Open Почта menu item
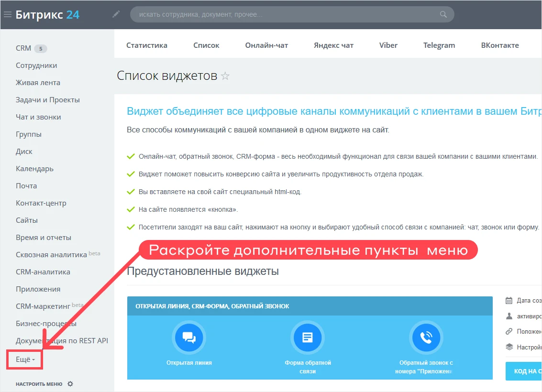 26,186
